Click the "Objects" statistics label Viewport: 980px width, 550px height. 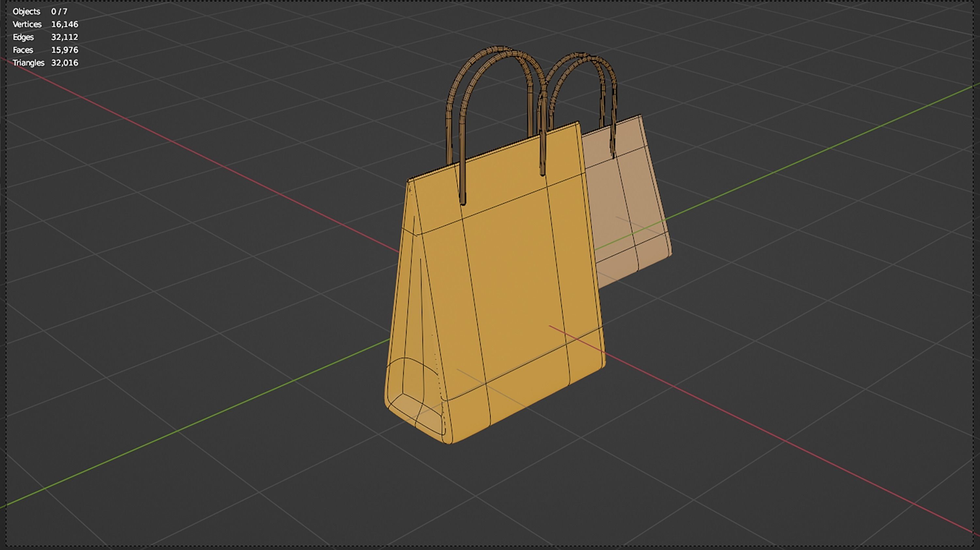click(26, 11)
